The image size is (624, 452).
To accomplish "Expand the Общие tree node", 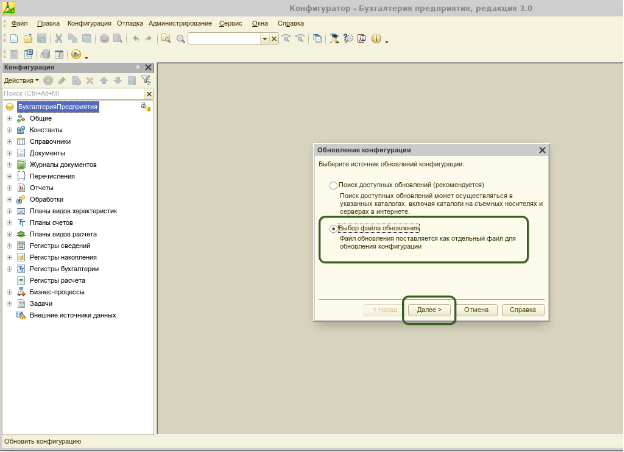I will coord(10,119).
